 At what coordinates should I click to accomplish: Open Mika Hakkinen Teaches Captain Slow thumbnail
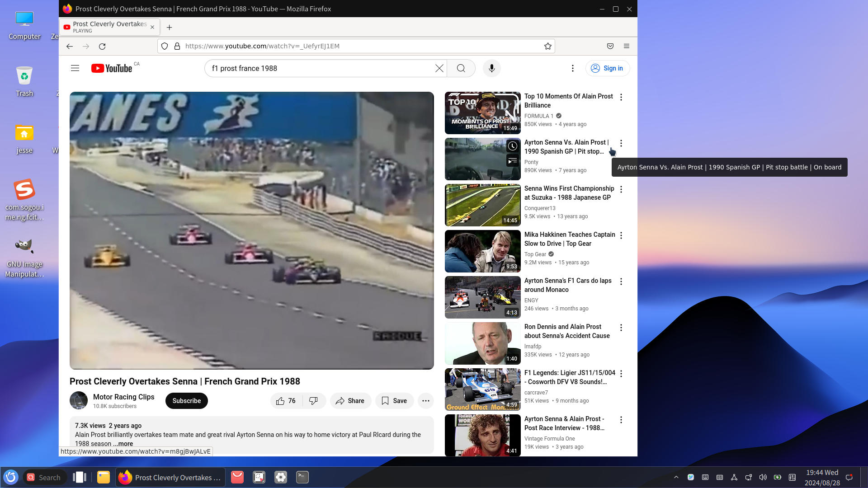[x=482, y=251]
